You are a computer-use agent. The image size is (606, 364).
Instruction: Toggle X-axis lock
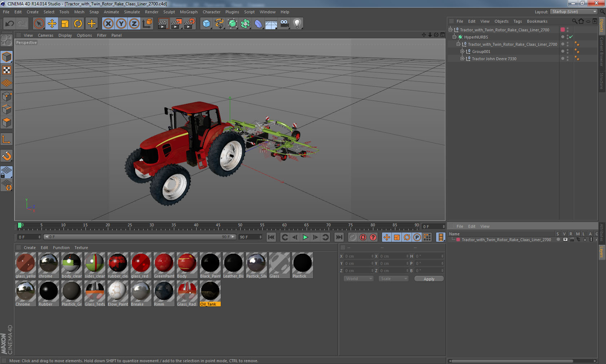(x=108, y=24)
